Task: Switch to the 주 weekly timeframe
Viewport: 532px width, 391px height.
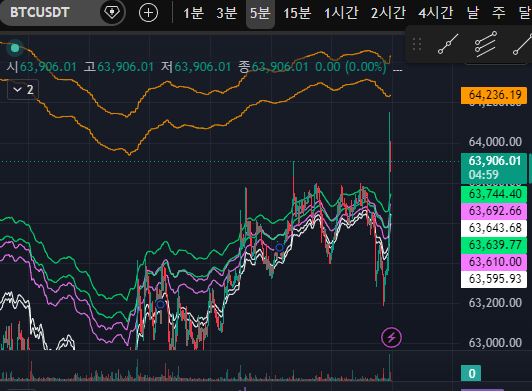Action: pos(499,13)
